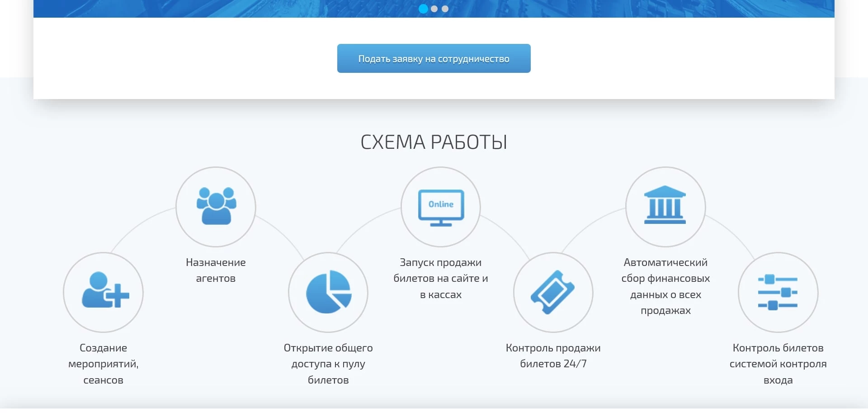Click the 'Запуск продажи билетов на сайте' text

pos(441,278)
